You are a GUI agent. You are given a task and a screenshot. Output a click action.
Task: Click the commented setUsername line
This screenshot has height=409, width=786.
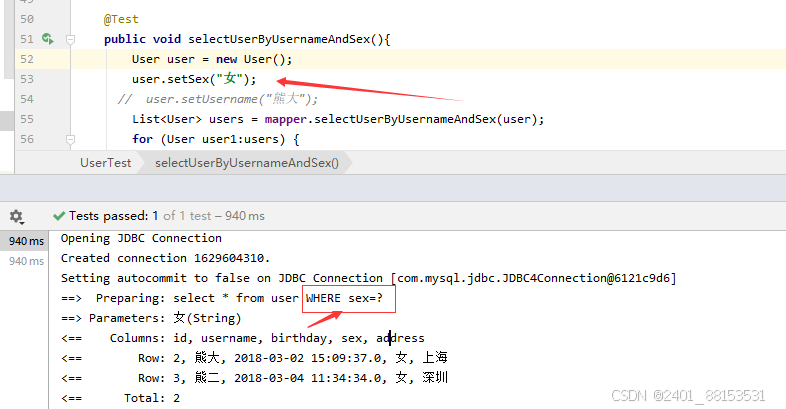point(218,99)
